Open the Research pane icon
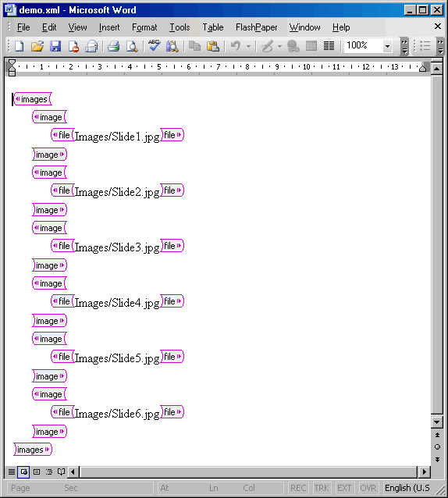The width and height of the screenshot is (448, 498). coord(172,46)
